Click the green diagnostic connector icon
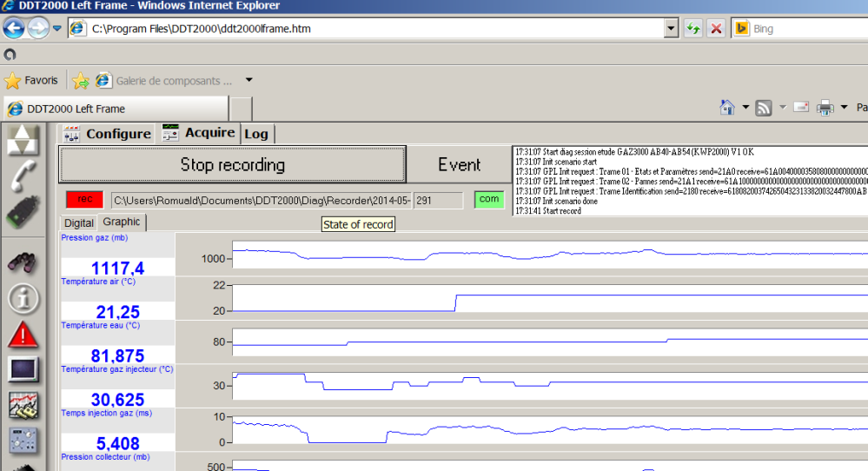 [23, 215]
